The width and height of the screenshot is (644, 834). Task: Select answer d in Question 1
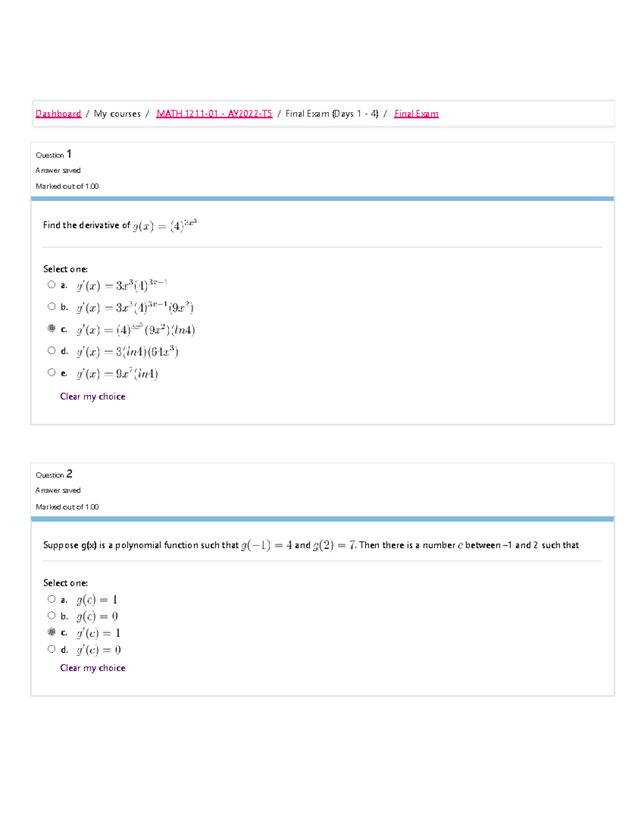click(x=52, y=351)
